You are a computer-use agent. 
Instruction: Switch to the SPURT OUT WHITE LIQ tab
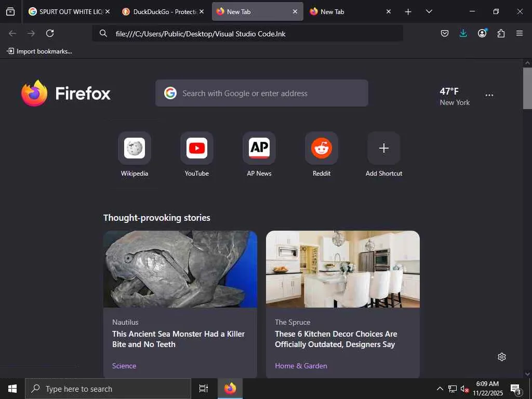pyautogui.click(x=69, y=11)
